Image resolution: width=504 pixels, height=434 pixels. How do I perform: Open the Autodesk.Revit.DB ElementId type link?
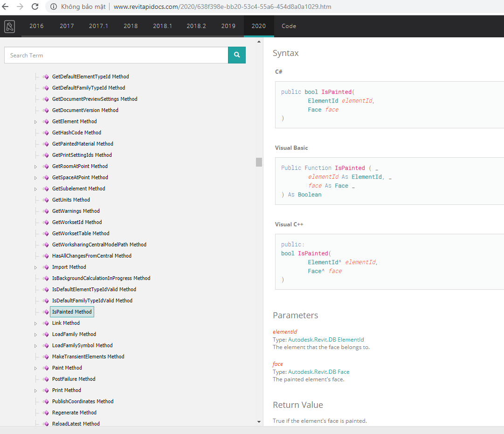click(x=326, y=340)
